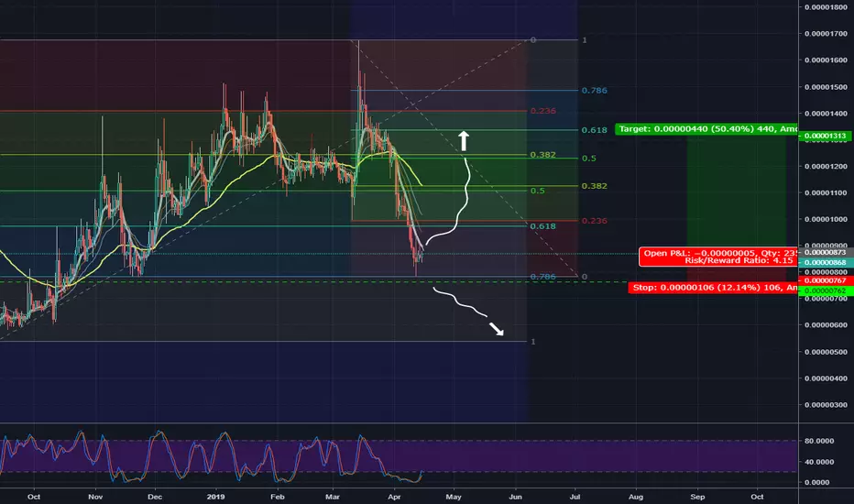The image size is (854, 504).
Task: Click the red 0.00000767 price tag
Action: coord(826,280)
